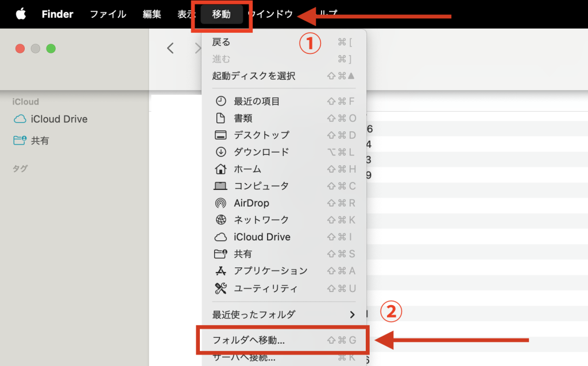The width and height of the screenshot is (588, 366).
Task: Click the back chevron in Finder toolbar
Action: click(171, 48)
